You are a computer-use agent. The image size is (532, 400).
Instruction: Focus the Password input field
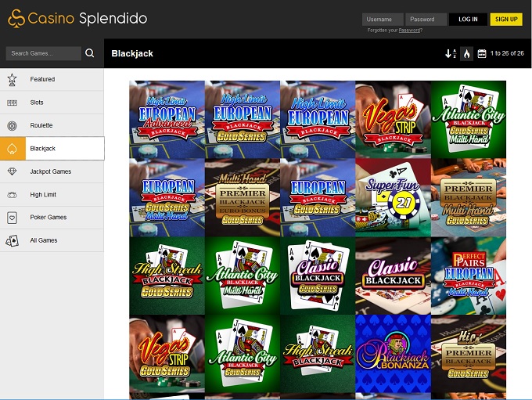pyautogui.click(x=426, y=19)
